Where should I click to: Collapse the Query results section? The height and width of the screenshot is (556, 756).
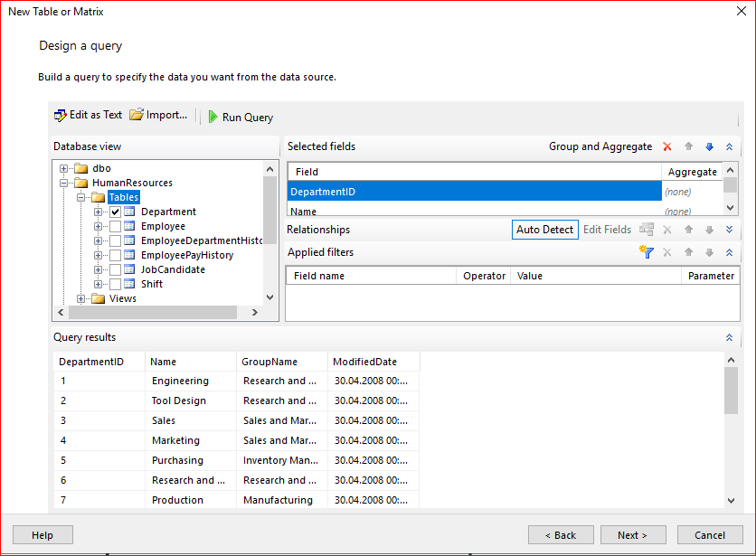[x=729, y=337]
